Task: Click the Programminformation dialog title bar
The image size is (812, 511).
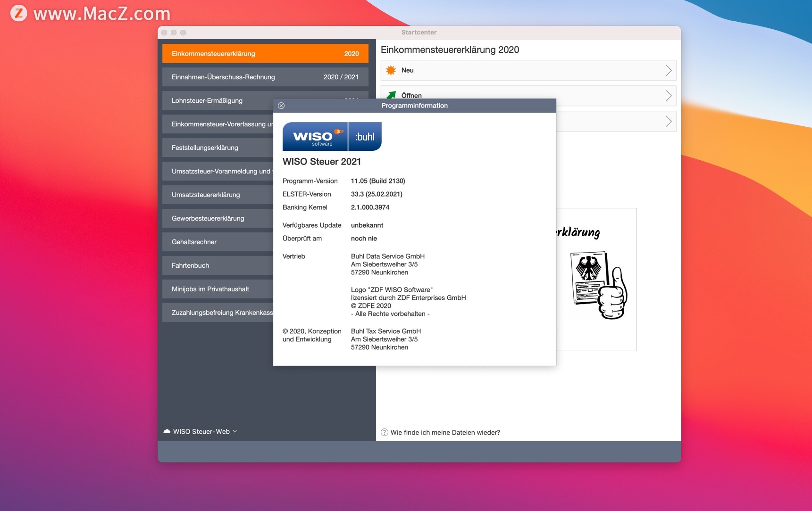Action: [415, 106]
